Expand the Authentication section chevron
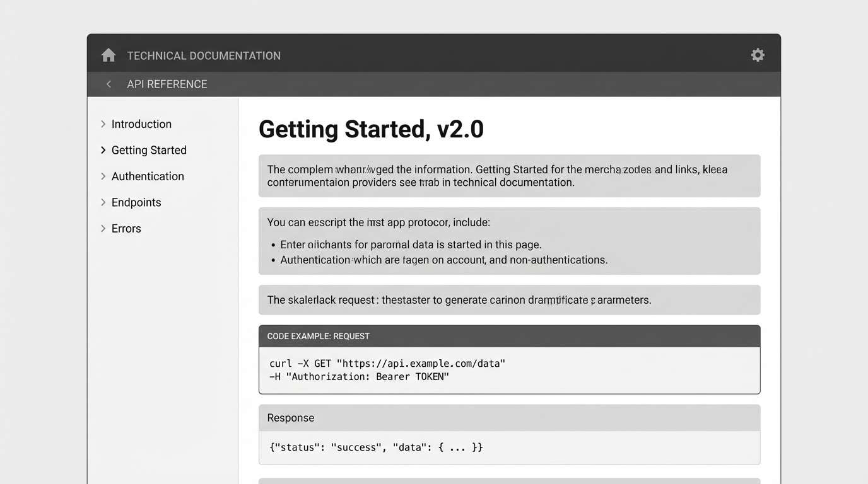The height and width of the screenshot is (484, 868). click(x=103, y=176)
